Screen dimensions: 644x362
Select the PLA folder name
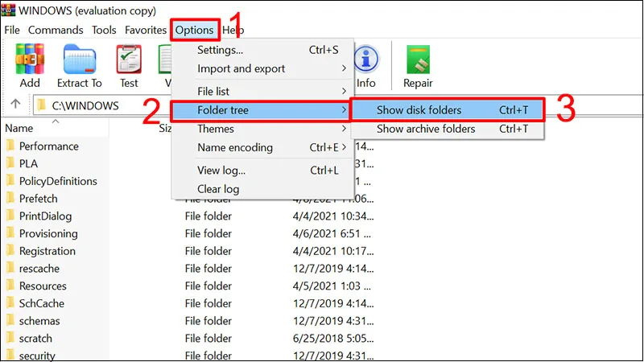pos(28,163)
